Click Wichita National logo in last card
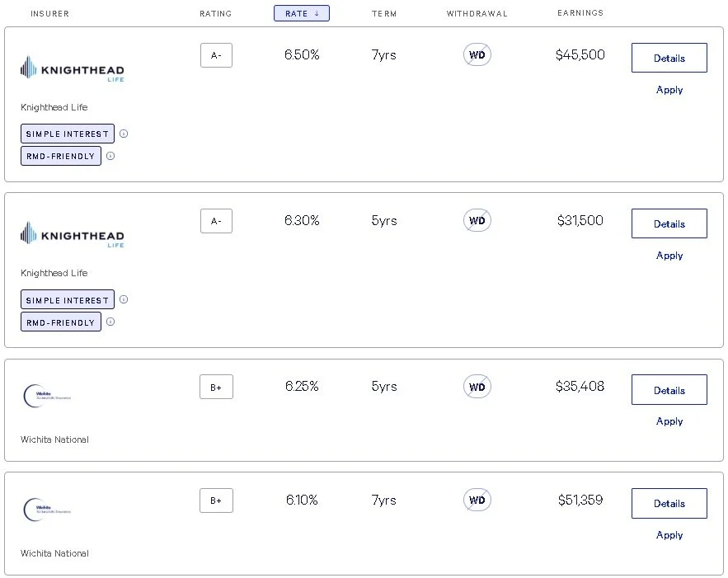 pos(48,509)
